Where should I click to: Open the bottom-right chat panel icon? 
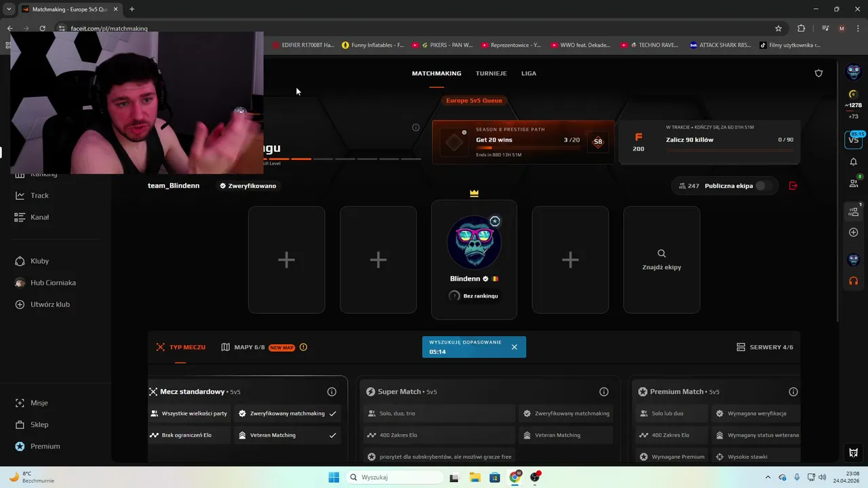(x=854, y=453)
